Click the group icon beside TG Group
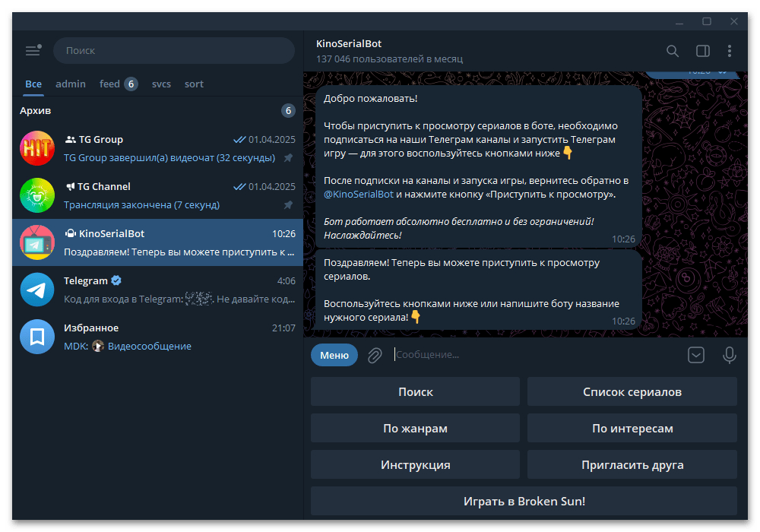The height and width of the screenshot is (532, 760). pos(70,140)
